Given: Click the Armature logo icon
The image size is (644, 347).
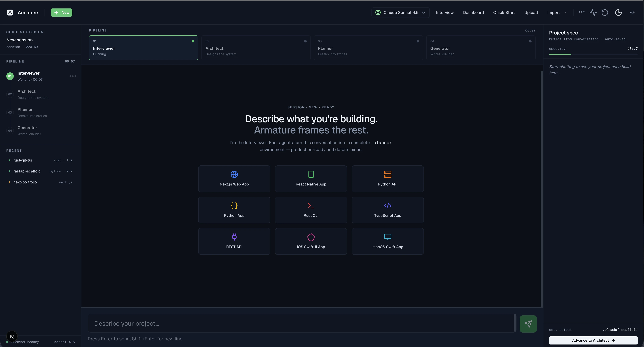Looking at the screenshot, I should (x=10, y=13).
